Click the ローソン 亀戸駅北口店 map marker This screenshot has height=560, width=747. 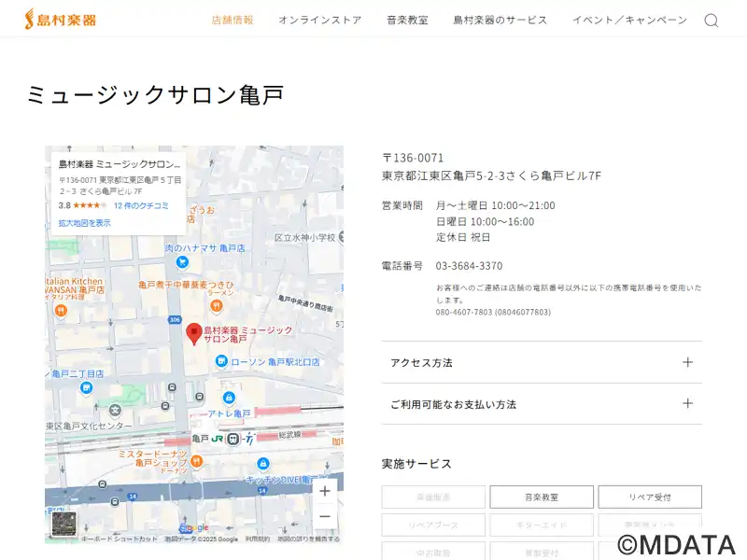[221, 361]
